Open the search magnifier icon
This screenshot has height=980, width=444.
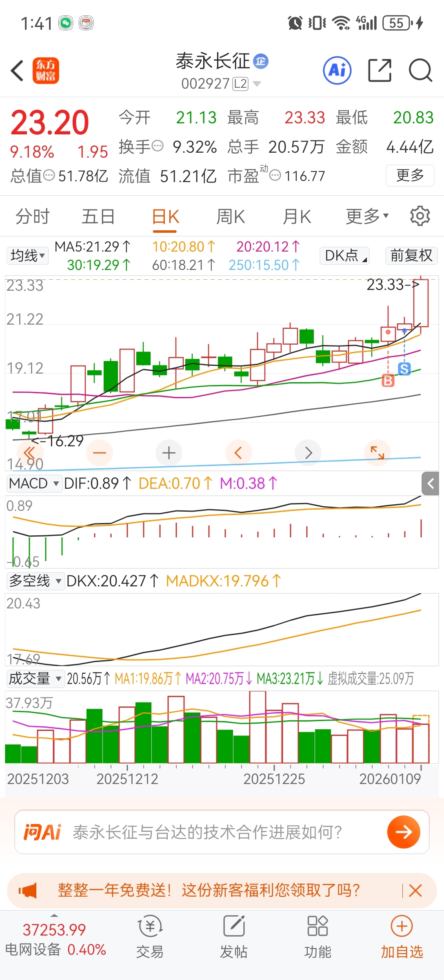[x=420, y=71]
